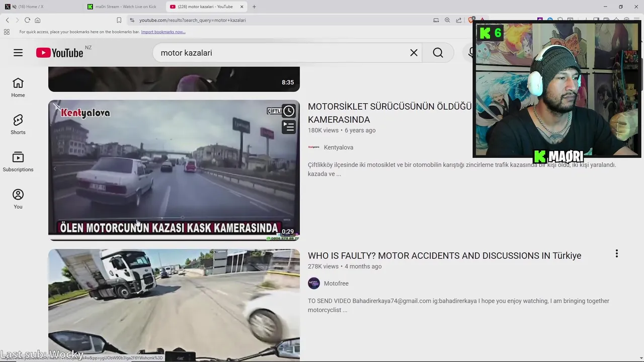Click the 0:29 duration badge
Screen dimensions: 644x362
click(288, 232)
